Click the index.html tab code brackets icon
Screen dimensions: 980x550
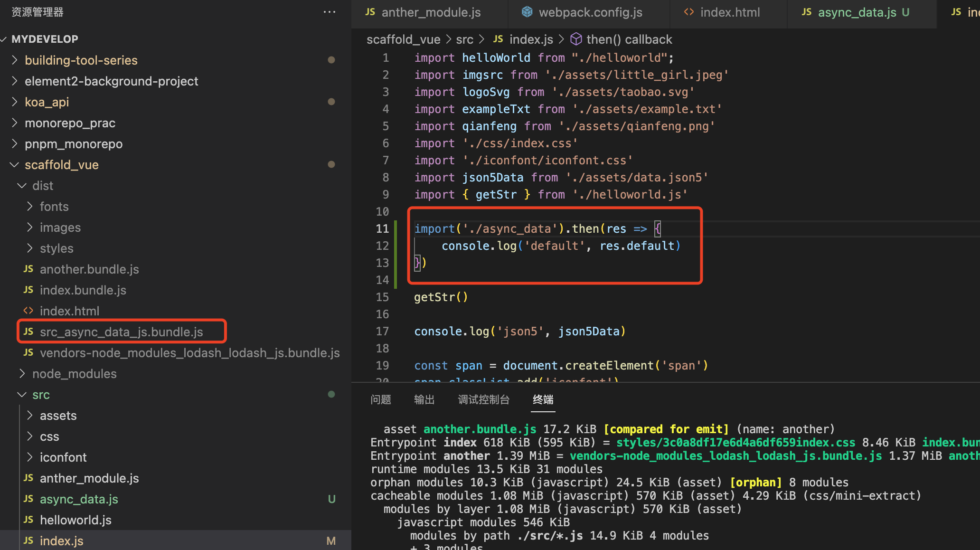pos(688,12)
